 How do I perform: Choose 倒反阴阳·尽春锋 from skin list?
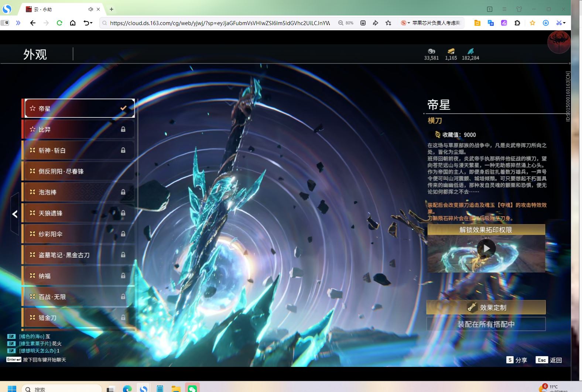[78, 171]
